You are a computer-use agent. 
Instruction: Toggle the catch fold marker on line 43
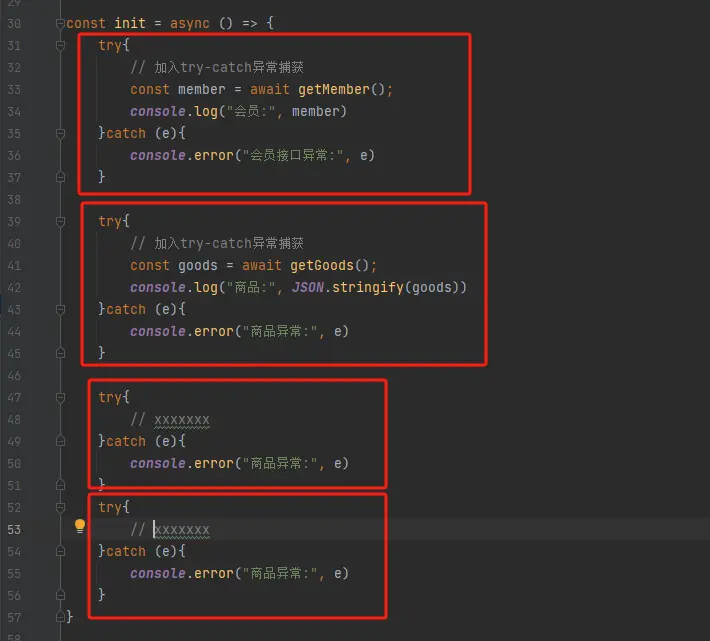click(x=60, y=310)
